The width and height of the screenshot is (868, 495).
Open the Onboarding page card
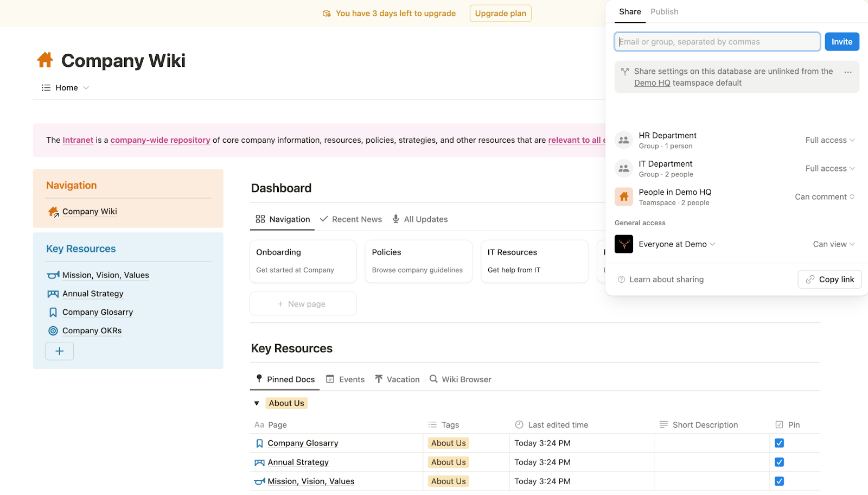tap(303, 261)
